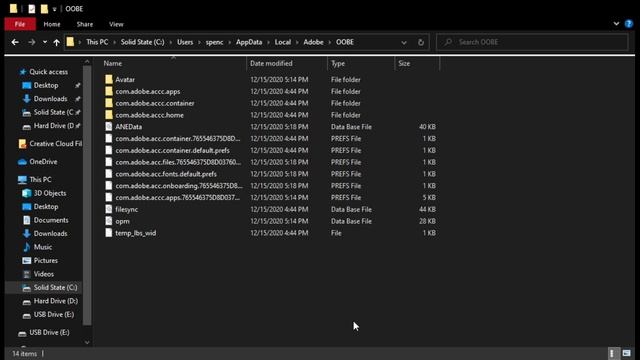
Task: Sort by Size column header
Action: pos(404,63)
